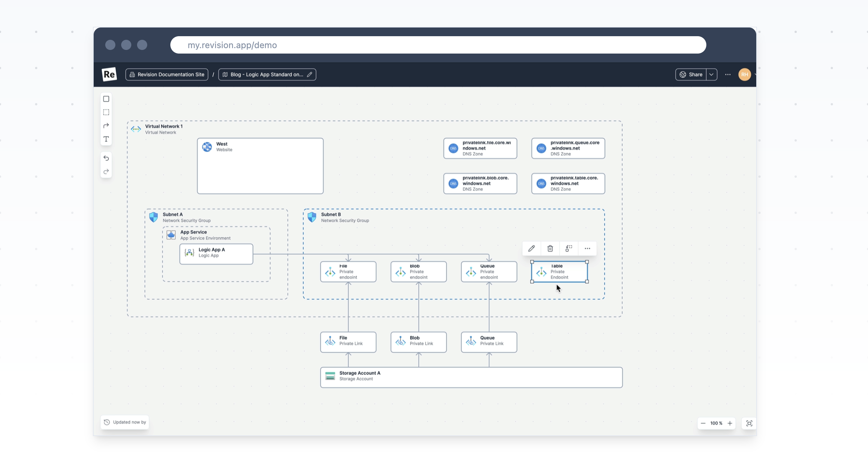
Task: Select the Text tool
Action: (106, 139)
